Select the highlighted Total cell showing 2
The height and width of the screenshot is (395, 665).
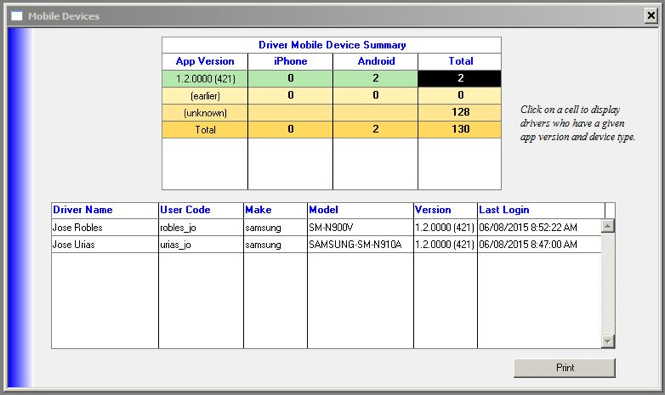460,79
